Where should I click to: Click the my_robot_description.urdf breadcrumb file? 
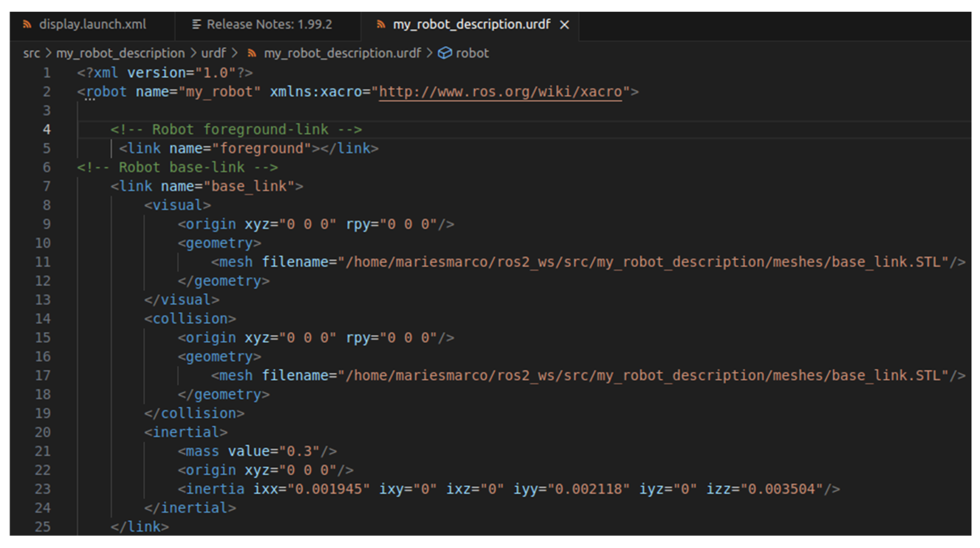coord(342,53)
